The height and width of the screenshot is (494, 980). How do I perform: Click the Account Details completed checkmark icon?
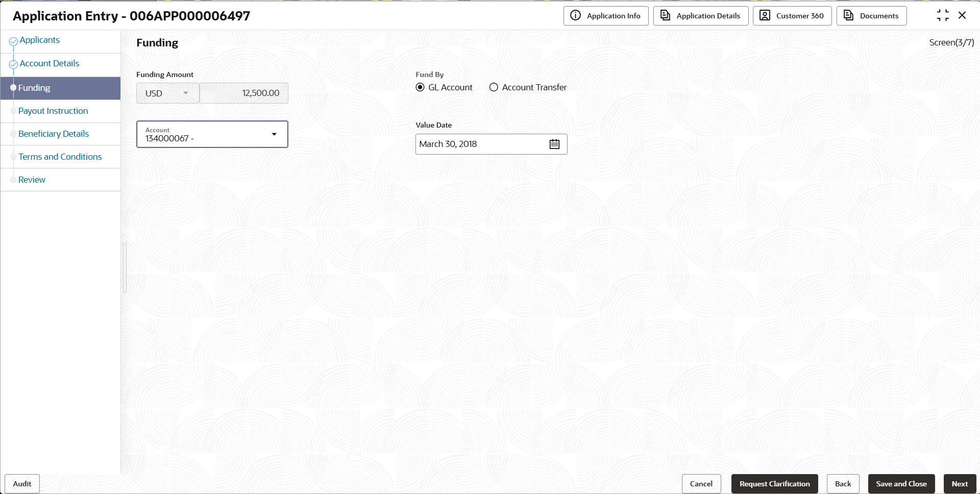point(13,64)
